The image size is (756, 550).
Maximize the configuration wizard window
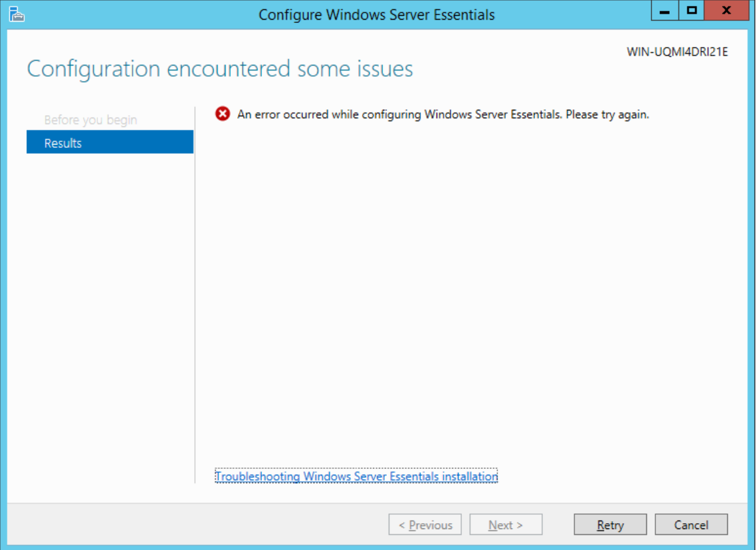pyautogui.click(x=692, y=12)
